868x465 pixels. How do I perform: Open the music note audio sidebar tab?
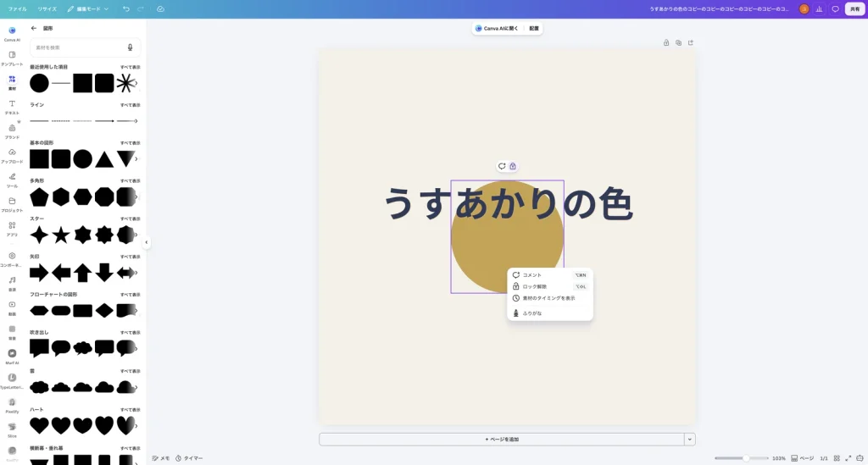12,283
